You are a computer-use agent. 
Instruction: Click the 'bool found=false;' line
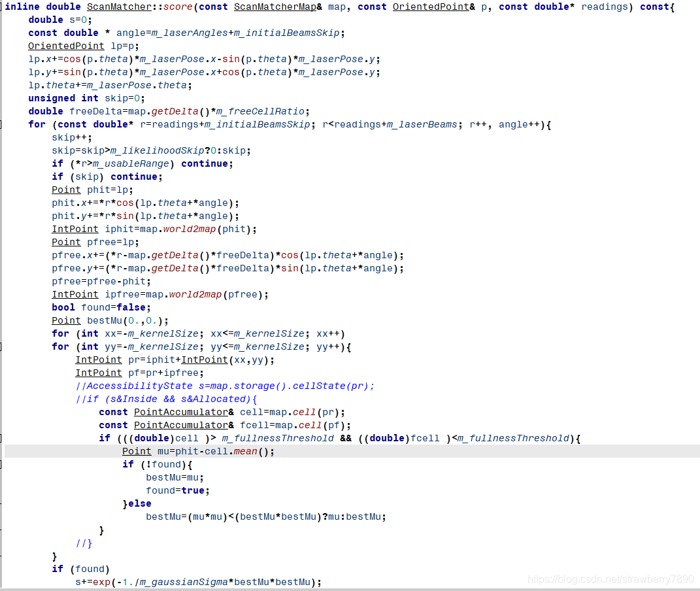click(x=101, y=307)
